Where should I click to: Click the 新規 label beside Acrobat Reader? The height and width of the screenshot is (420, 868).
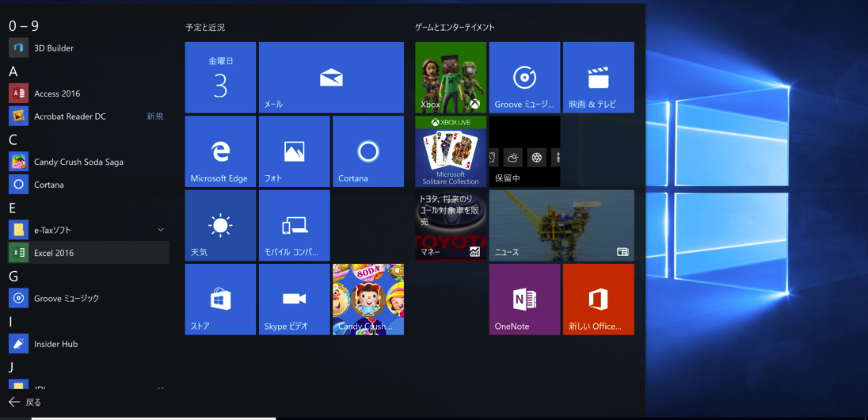pyautogui.click(x=155, y=116)
